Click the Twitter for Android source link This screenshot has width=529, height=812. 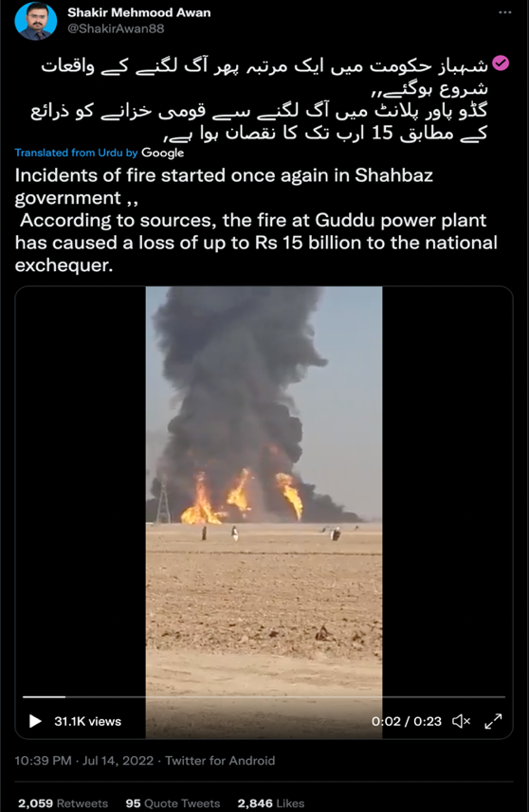coord(220,760)
